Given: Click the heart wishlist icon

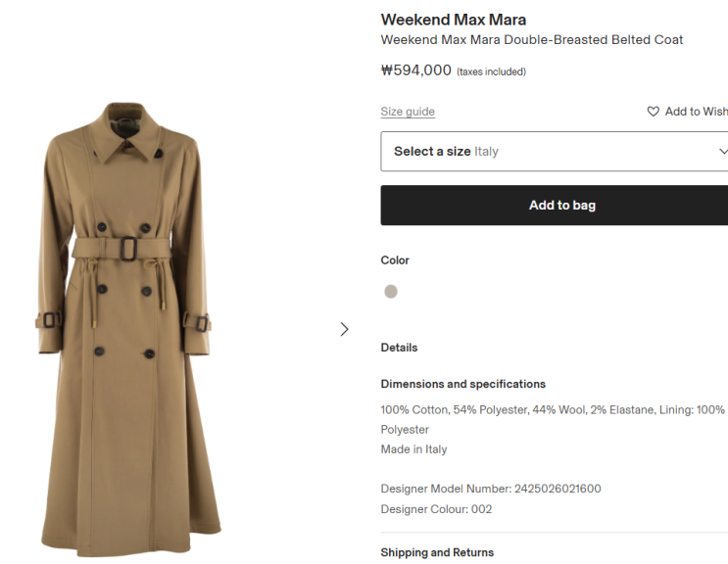Looking at the screenshot, I should point(654,112).
